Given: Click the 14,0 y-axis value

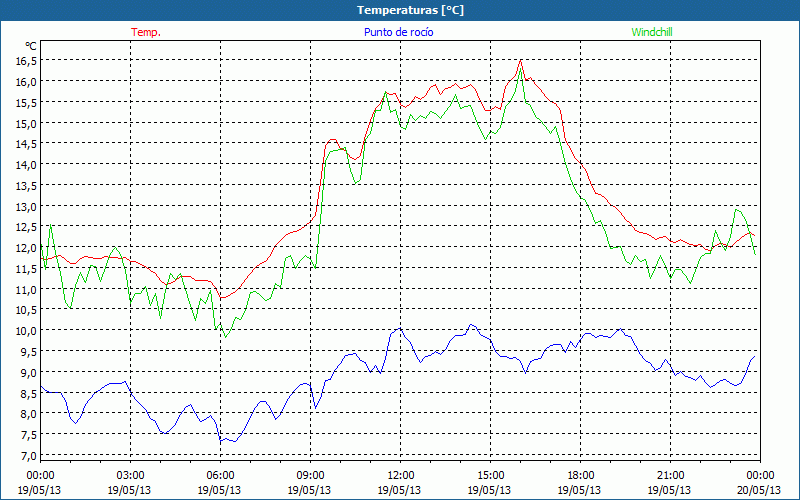Looking at the screenshot, I should coord(26,165).
